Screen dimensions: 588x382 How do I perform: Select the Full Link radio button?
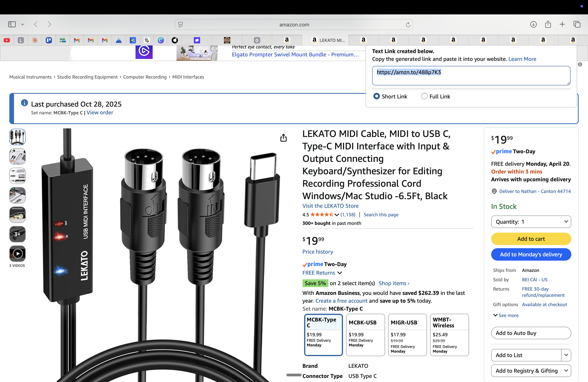coord(424,96)
